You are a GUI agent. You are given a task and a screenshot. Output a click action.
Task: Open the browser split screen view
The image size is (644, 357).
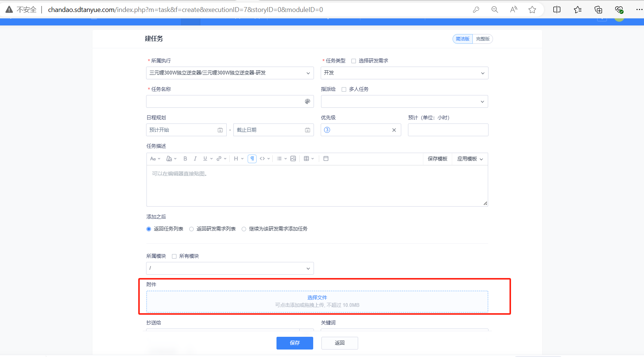[x=557, y=10]
